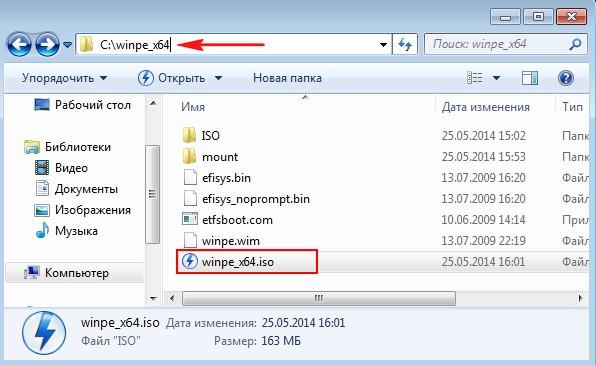Click the date 25.05.2014 15:53 for mount
Screen dimensions: 596x365
tap(483, 157)
